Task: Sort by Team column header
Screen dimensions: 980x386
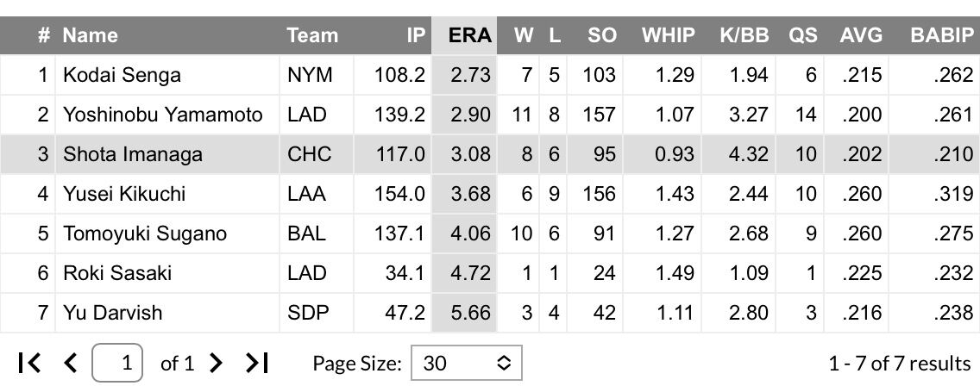Action: click(x=312, y=35)
